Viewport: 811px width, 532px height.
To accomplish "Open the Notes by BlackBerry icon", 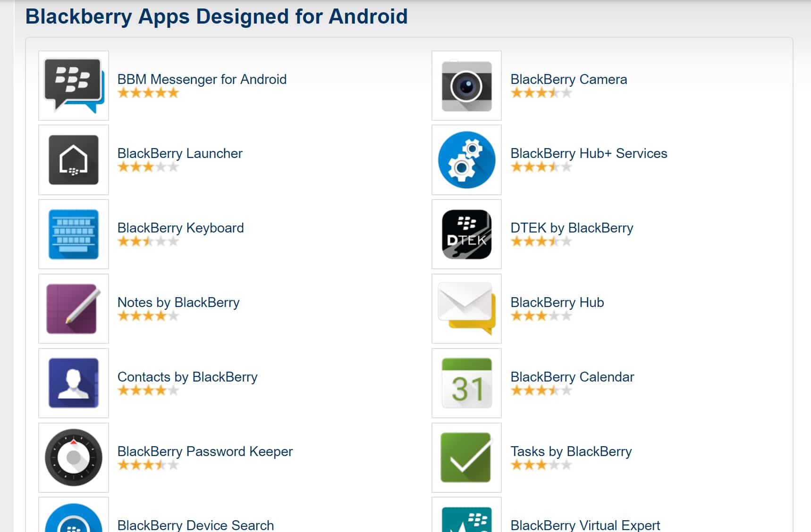I will tap(74, 309).
